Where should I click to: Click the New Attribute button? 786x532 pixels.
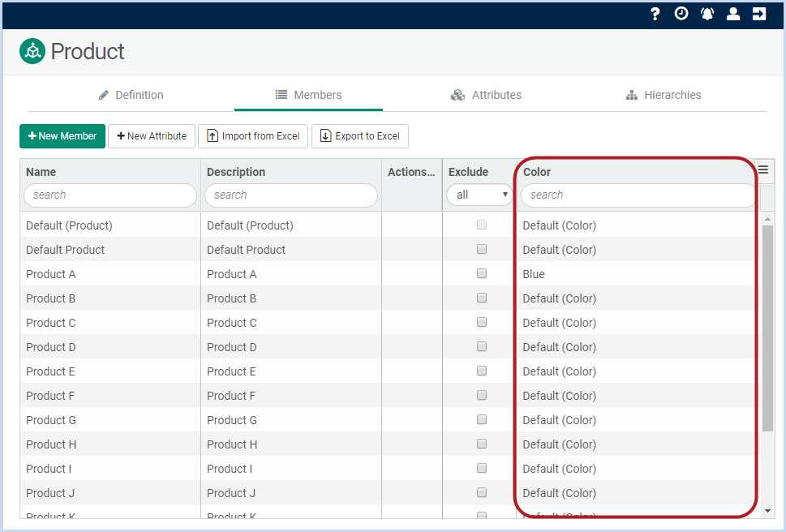pos(152,136)
